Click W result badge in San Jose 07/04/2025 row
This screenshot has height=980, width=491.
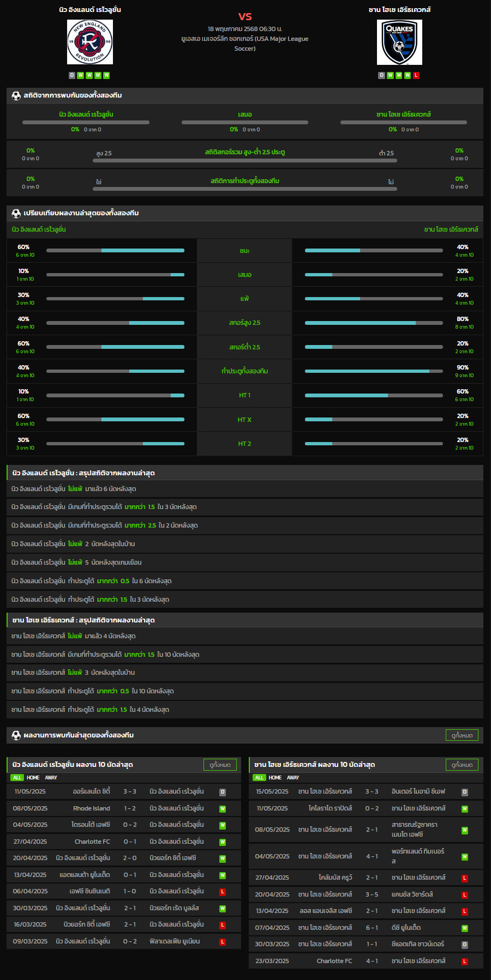pyautogui.click(x=465, y=928)
